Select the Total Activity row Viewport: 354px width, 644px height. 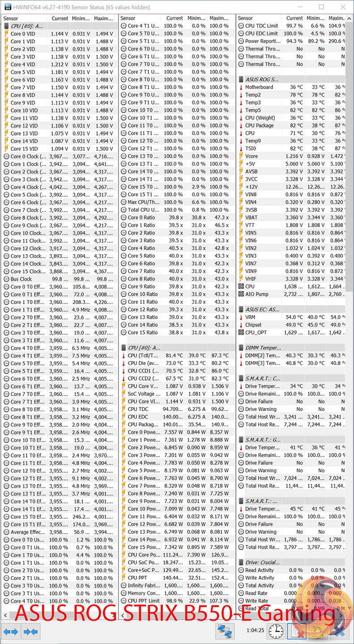(291, 585)
